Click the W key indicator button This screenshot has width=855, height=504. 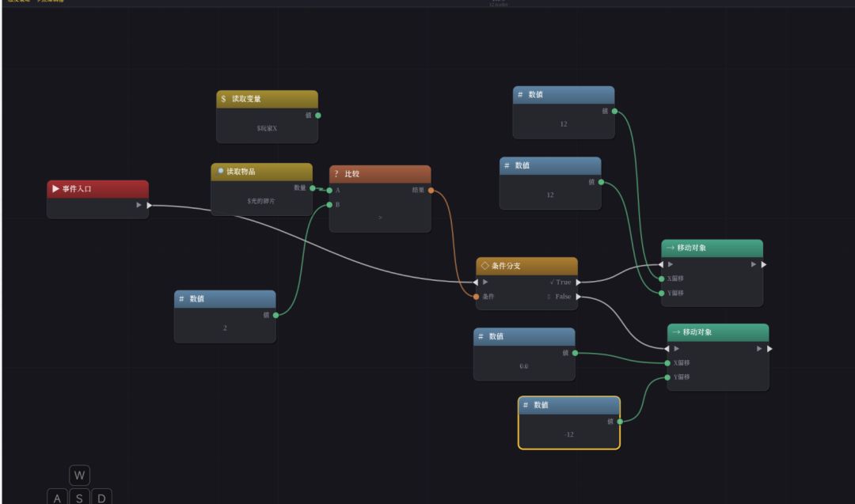tap(80, 476)
